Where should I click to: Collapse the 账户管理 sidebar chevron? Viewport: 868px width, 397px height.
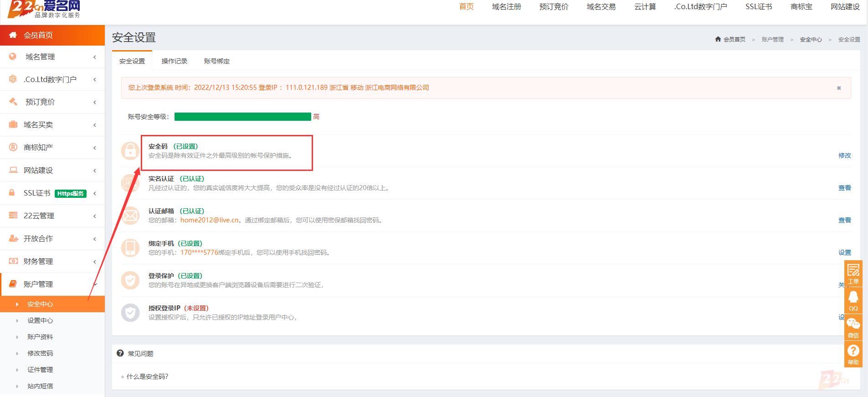95,285
